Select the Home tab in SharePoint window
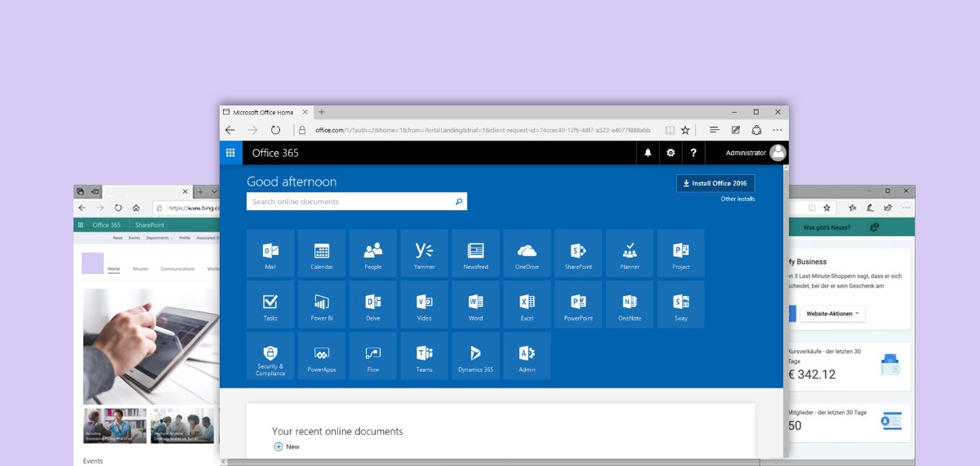The height and width of the screenshot is (466, 980). (x=114, y=268)
